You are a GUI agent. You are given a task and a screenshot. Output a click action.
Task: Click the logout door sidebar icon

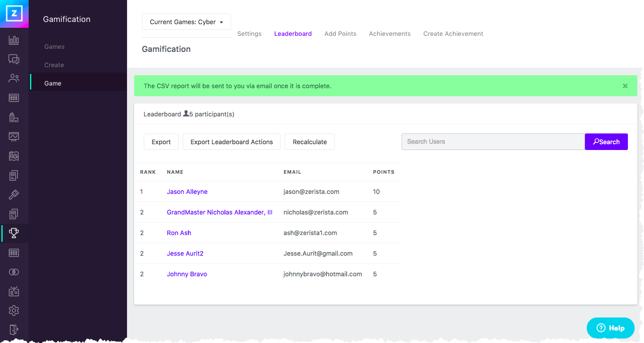[14, 330]
